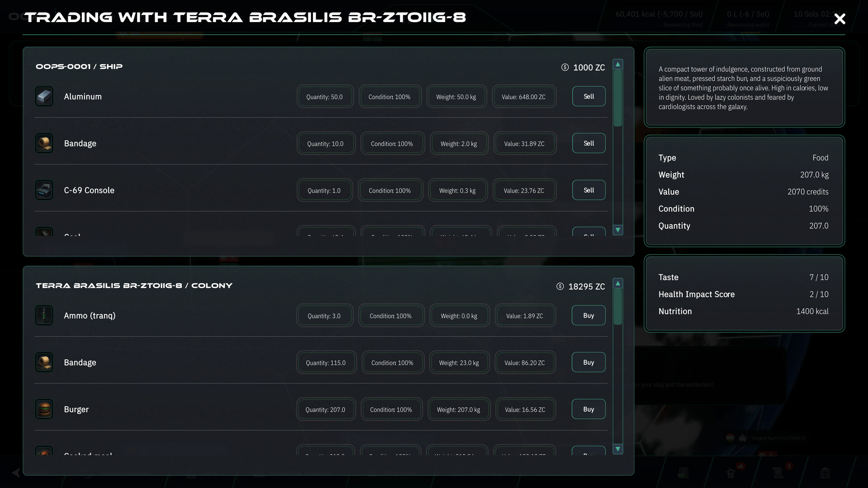Click the Bandage icon in the ship list
868x488 pixels.
(44, 143)
